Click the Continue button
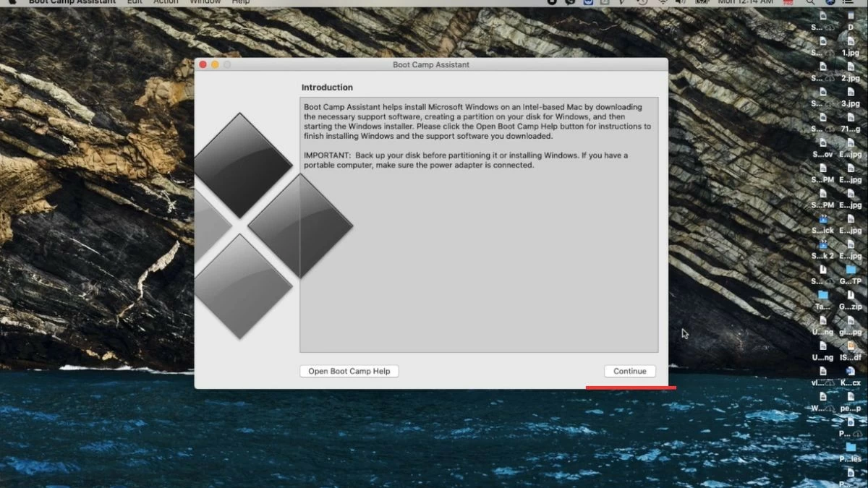Viewport: 868px width, 488px height. coord(629,371)
